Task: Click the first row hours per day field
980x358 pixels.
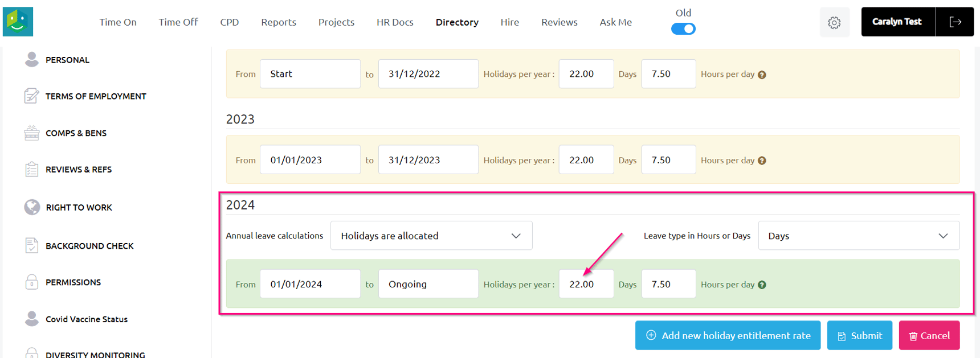Action: 668,74
